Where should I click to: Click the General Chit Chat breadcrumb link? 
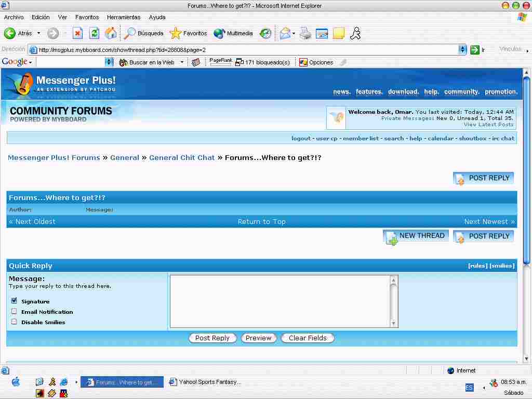coord(182,158)
